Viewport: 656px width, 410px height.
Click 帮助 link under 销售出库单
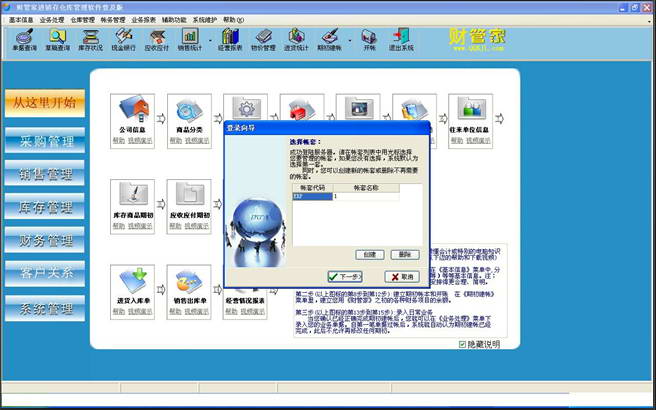[x=176, y=312]
